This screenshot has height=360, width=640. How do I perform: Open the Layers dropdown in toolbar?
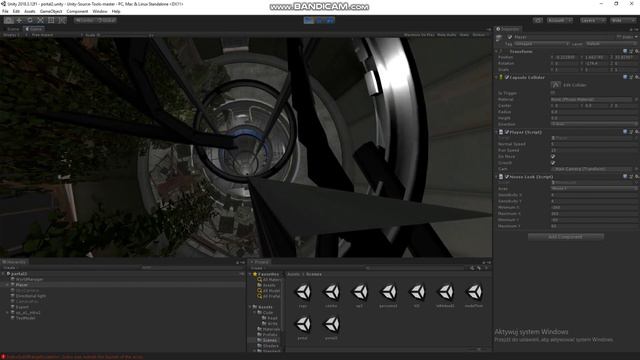[593, 20]
